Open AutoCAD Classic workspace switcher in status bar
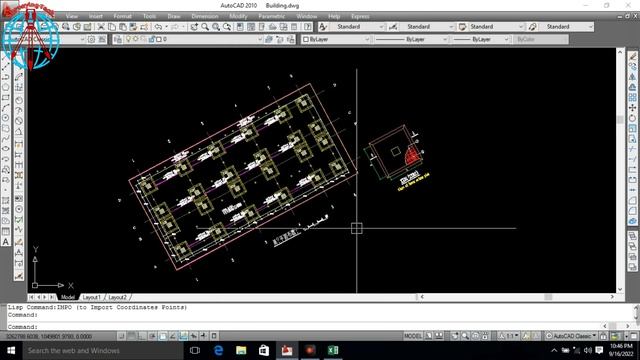The image size is (640, 360). [571, 336]
